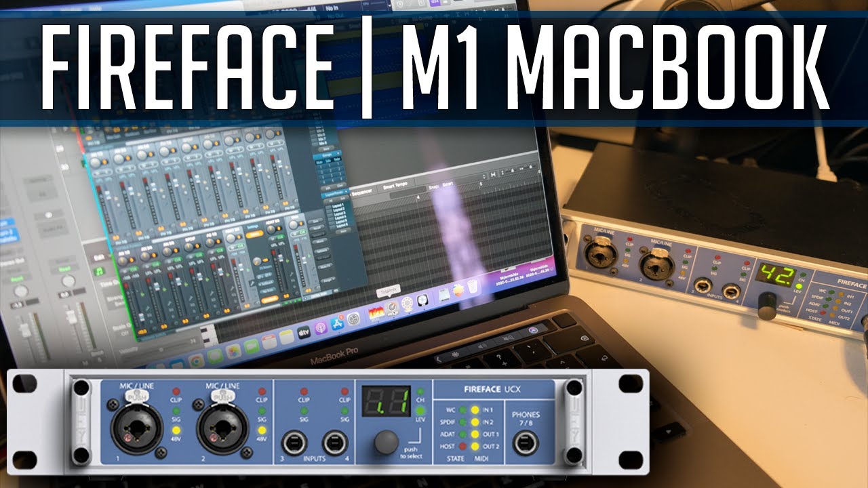
Task: Open the Photos app in the dock
Action: (233, 351)
